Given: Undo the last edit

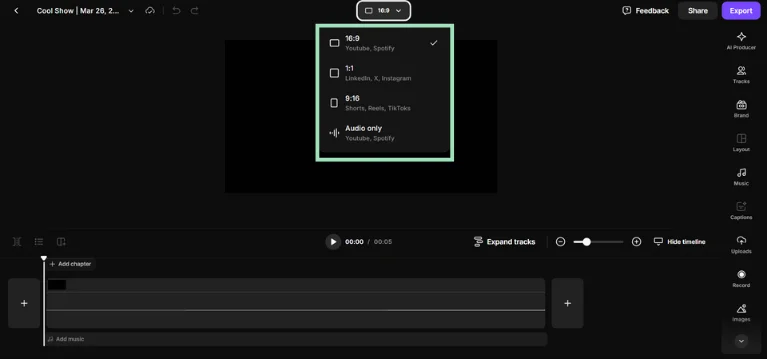Looking at the screenshot, I should pos(176,11).
